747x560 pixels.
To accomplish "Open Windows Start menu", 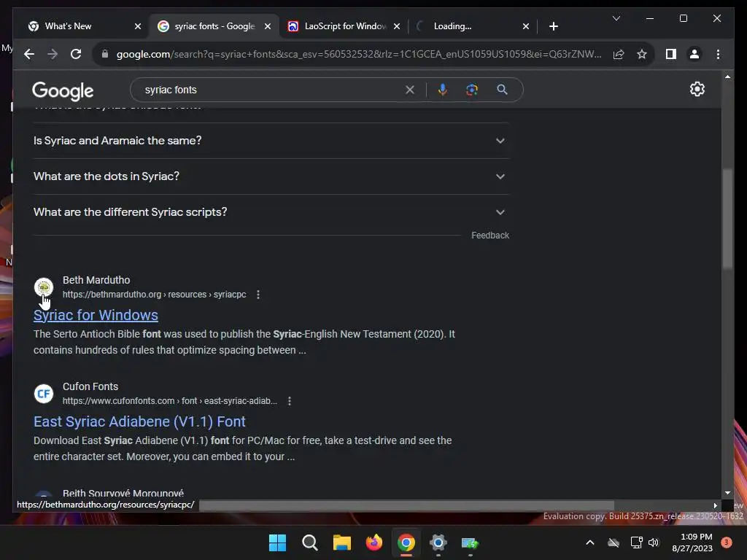I will point(277,542).
